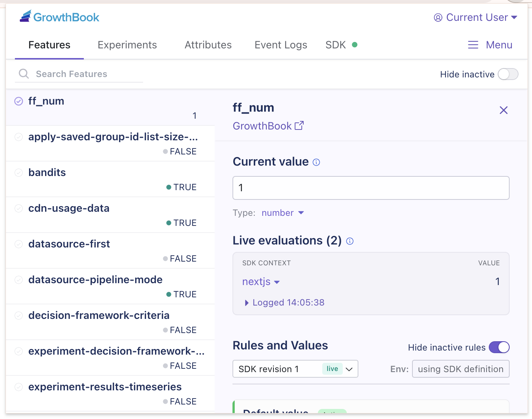Image resolution: width=532 pixels, height=419 pixels.
Task: Switch to the Features tab
Action: (50, 45)
